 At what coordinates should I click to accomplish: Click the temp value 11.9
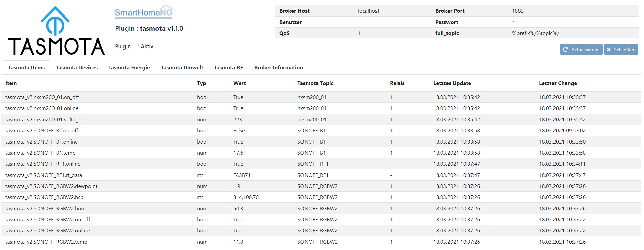238,242
